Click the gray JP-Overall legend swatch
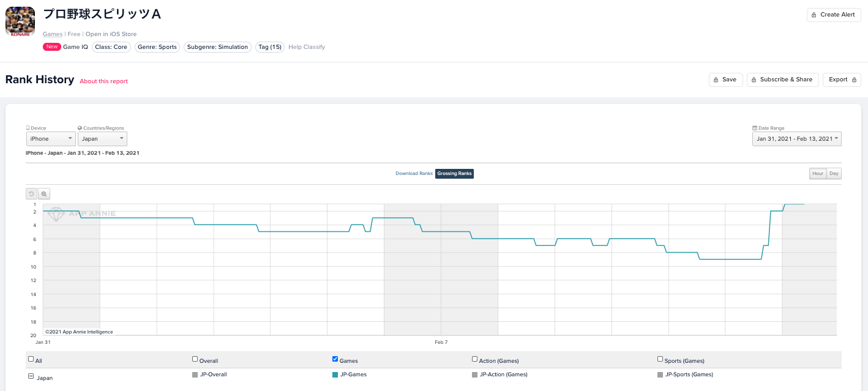 (195, 374)
